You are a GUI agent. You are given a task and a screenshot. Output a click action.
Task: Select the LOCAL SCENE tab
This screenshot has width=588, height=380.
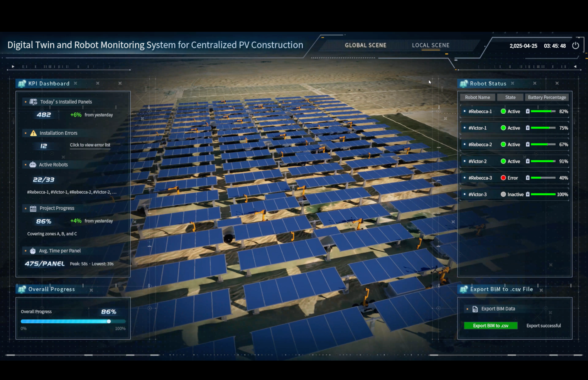(431, 45)
